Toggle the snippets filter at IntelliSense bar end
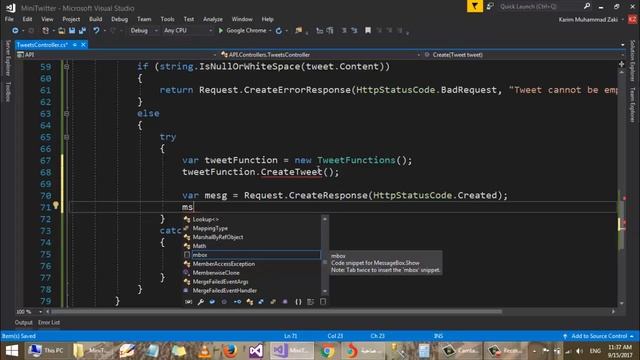 [x=323, y=302]
